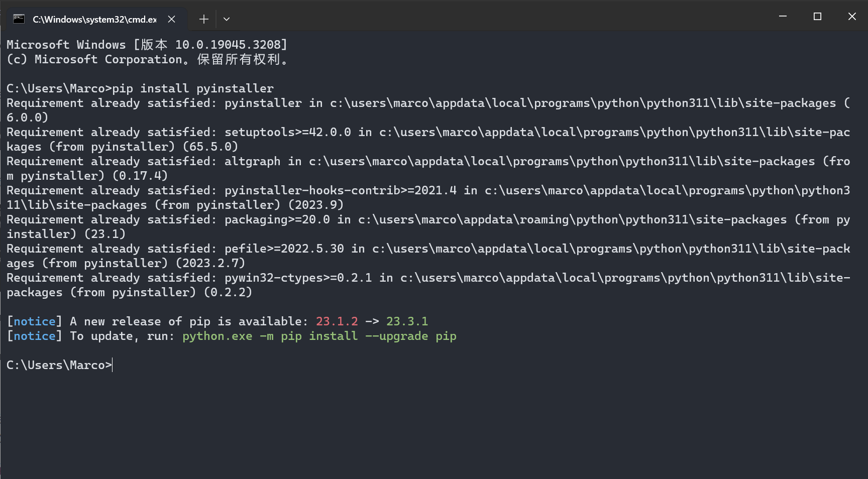868x479 pixels.
Task: Close the terminal window
Action: (x=852, y=17)
